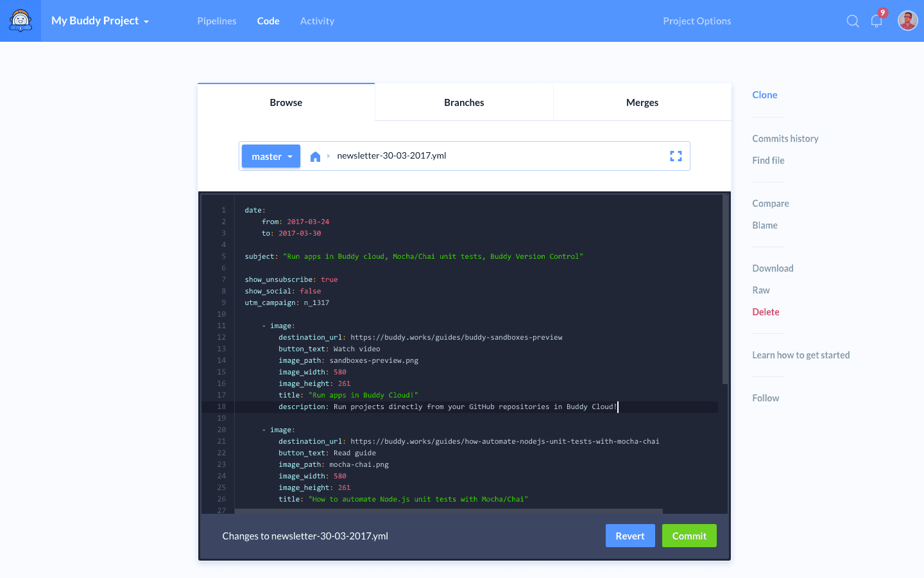Image resolution: width=924 pixels, height=578 pixels.
Task: Click 'image_path: sandboxes-preview.png' line
Action: tap(348, 360)
